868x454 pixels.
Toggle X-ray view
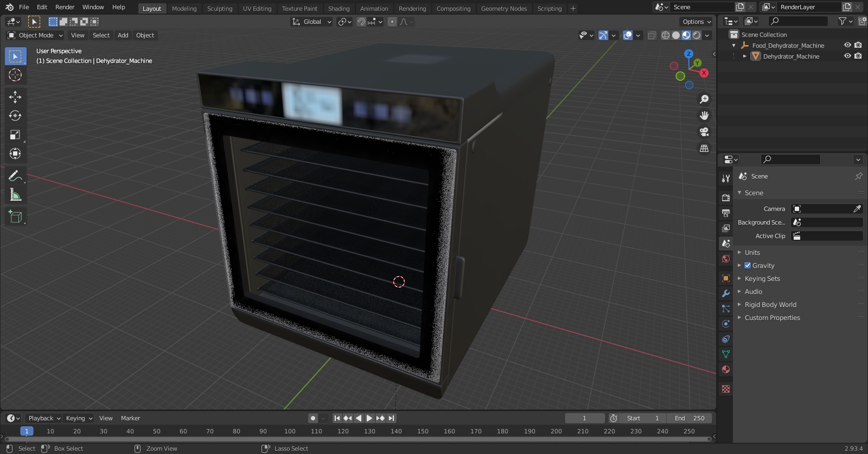(x=652, y=35)
